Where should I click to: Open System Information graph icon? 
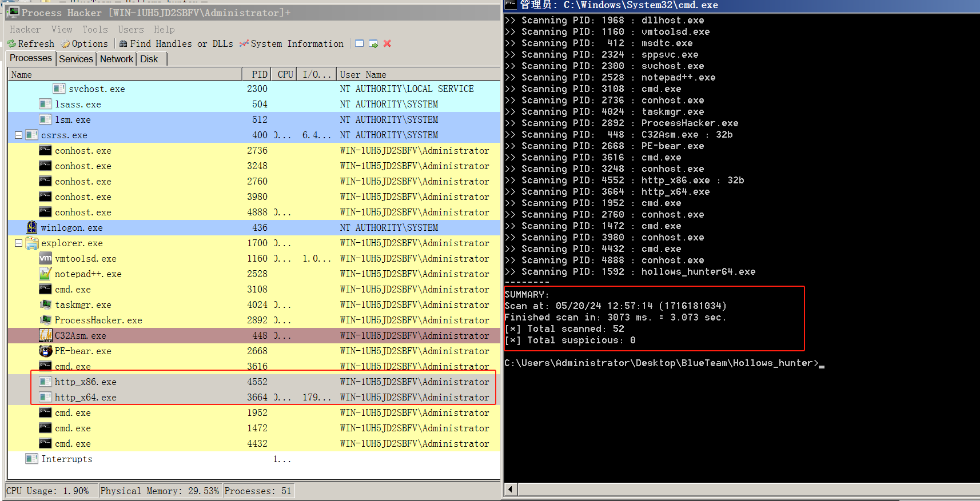point(244,44)
